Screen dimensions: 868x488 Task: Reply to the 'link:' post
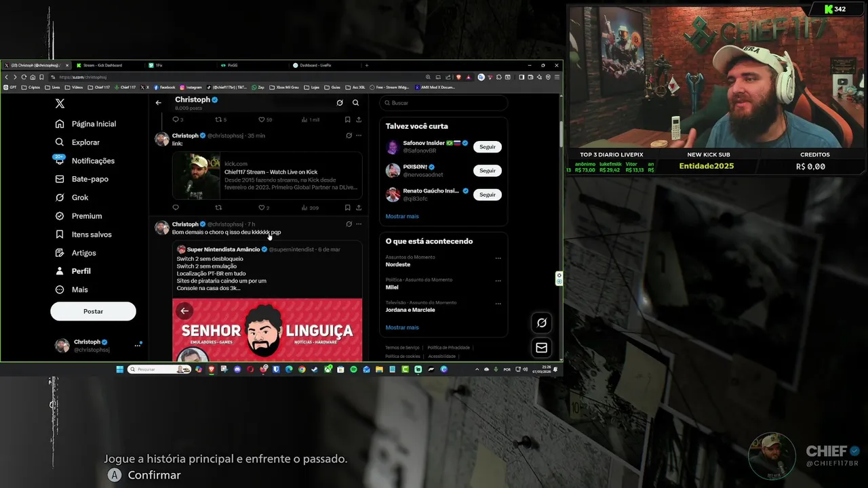click(176, 207)
